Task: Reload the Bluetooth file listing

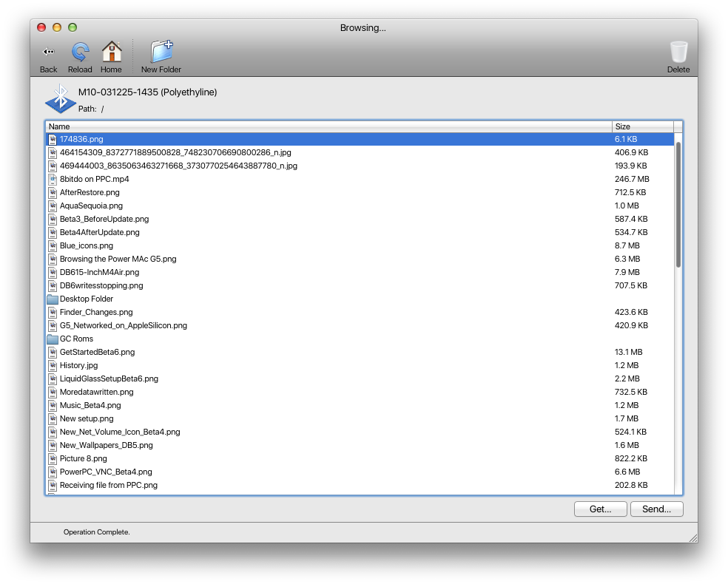Action: tap(80, 52)
